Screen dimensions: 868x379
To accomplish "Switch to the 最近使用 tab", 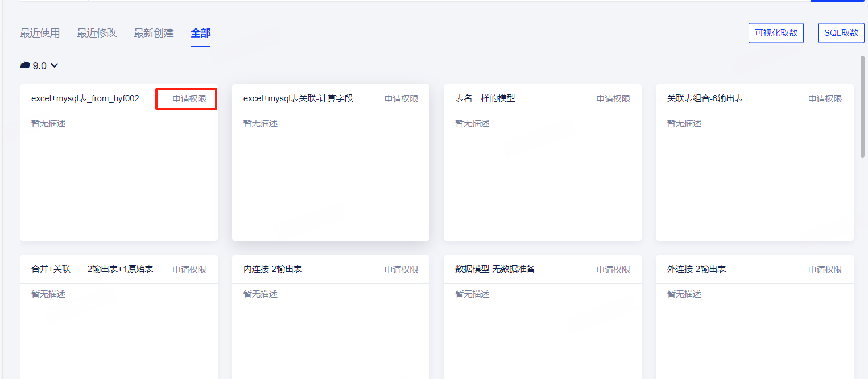I will pyautogui.click(x=40, y=33).
